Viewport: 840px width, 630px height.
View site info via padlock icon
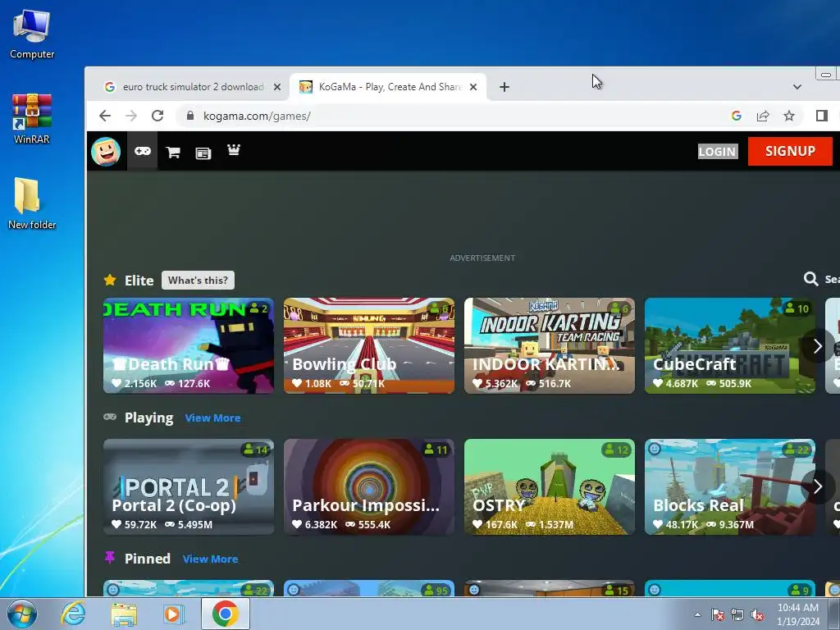coord(190,116)
